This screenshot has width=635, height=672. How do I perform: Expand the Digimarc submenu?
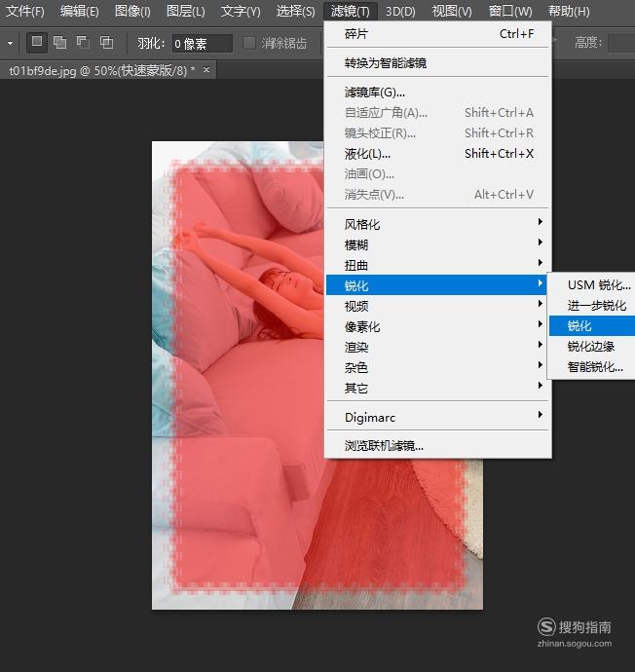(438, 417)
